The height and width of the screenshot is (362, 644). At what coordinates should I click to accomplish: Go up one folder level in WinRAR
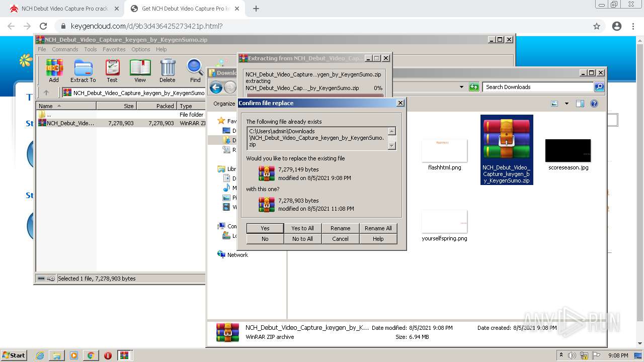click(x=46, y=93)
